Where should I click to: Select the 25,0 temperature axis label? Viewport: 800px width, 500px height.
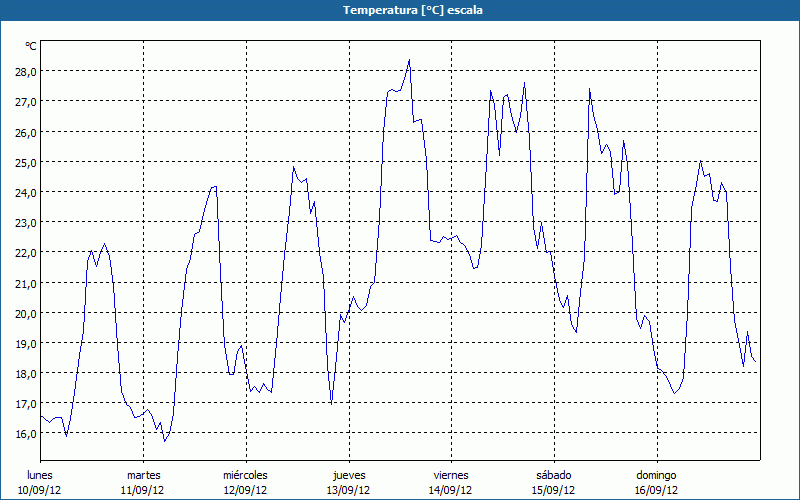tap(25, 162)
